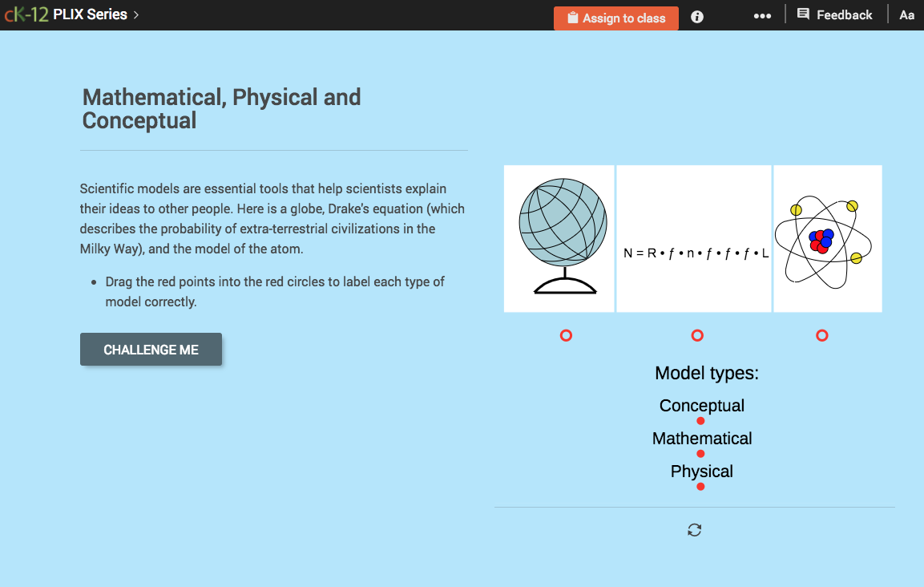Click the more options ellipsis icon
This screenshot has width=924, height=587.
[x=762, y=14]
